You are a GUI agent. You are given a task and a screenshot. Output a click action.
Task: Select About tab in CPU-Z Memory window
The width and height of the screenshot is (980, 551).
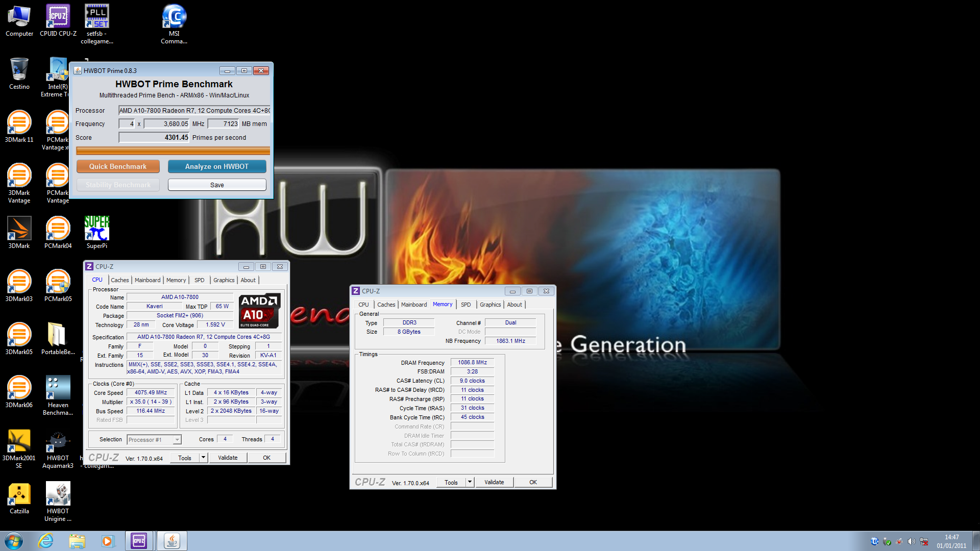coord(514,305)
